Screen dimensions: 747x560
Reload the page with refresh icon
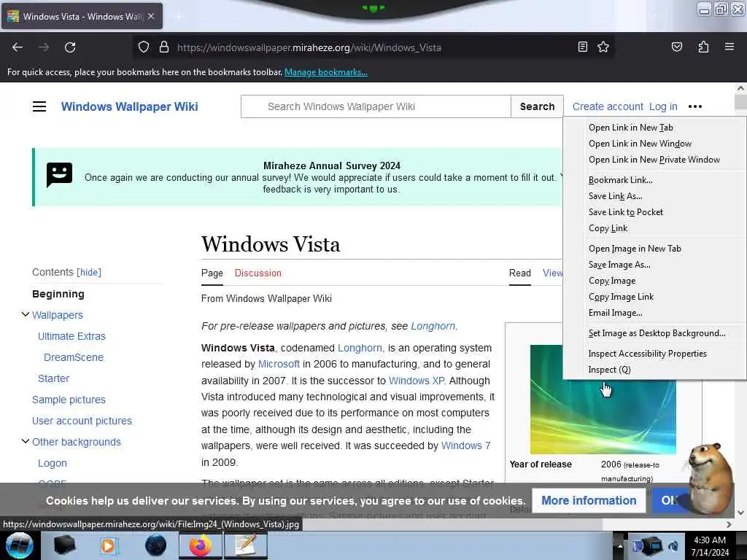click(70, 47)
